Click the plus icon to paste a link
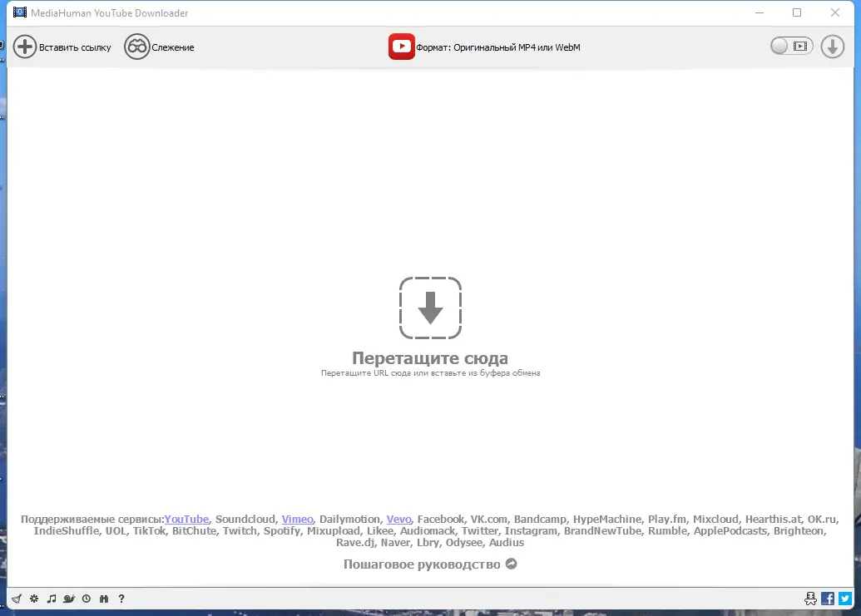Viewport: 861px width, 616px height. [25, 47]
